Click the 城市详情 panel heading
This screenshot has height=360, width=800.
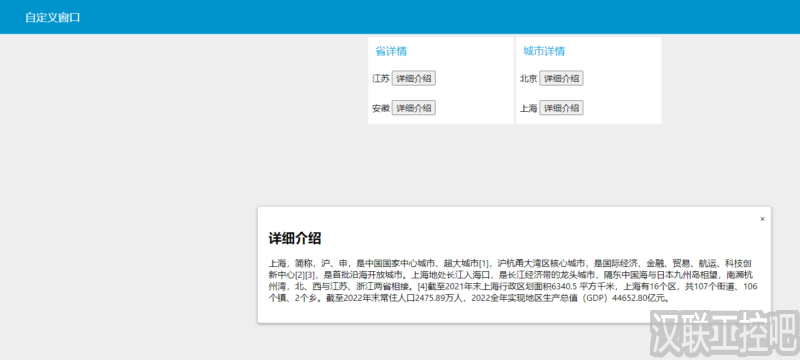(544, 51)
